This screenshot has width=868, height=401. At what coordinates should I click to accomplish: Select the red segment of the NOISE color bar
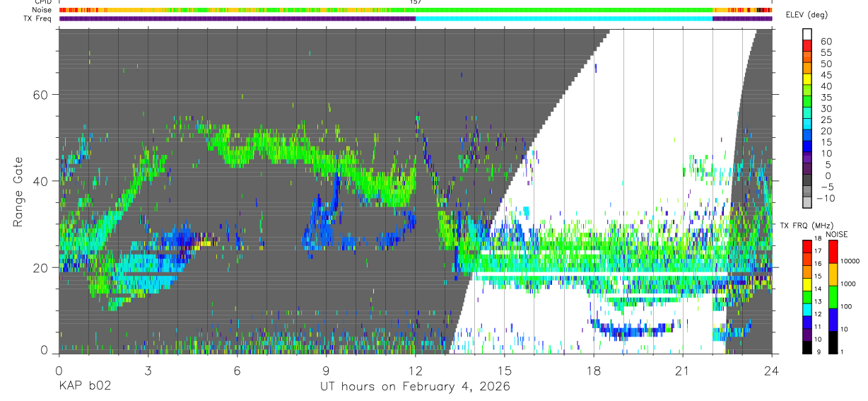pos(833,252)
